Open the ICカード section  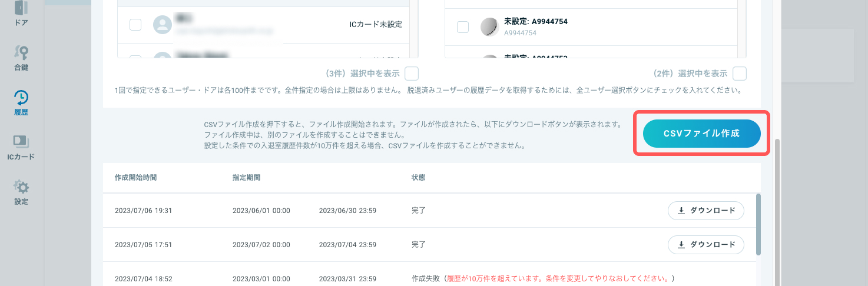[x=21, y=148]
